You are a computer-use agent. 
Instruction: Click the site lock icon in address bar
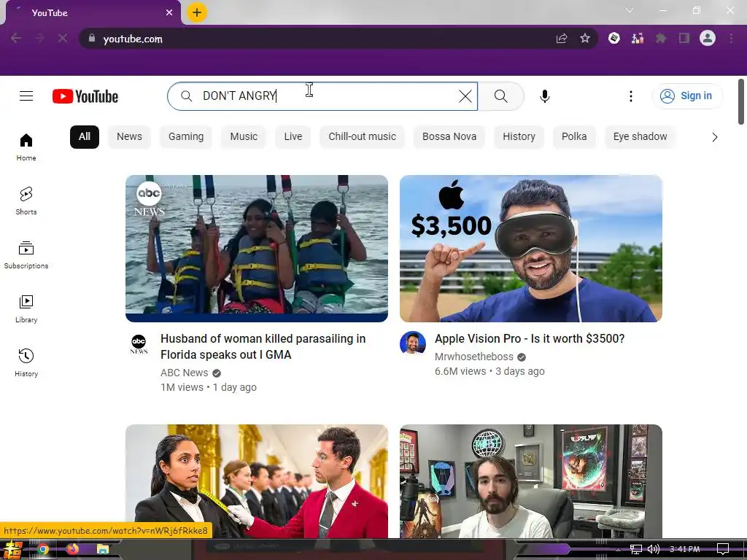[92, 38]
